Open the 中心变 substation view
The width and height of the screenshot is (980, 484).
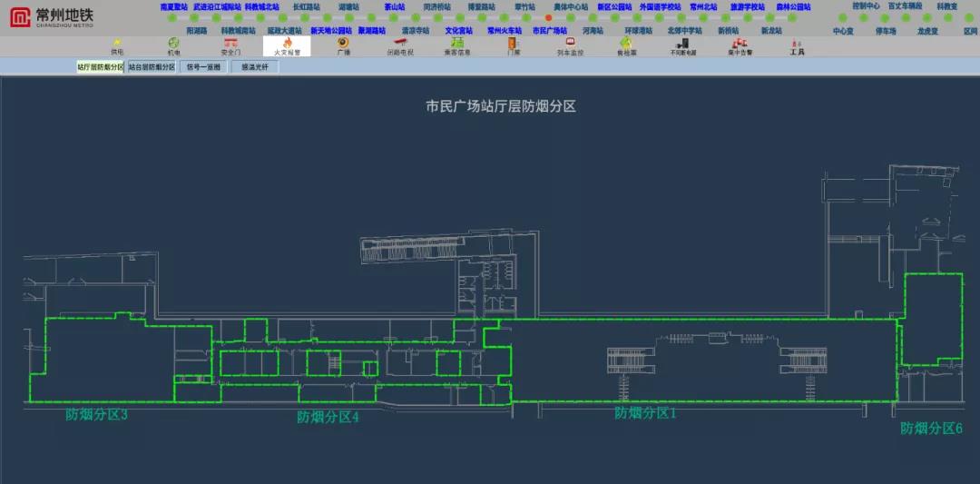pos(843,31)
